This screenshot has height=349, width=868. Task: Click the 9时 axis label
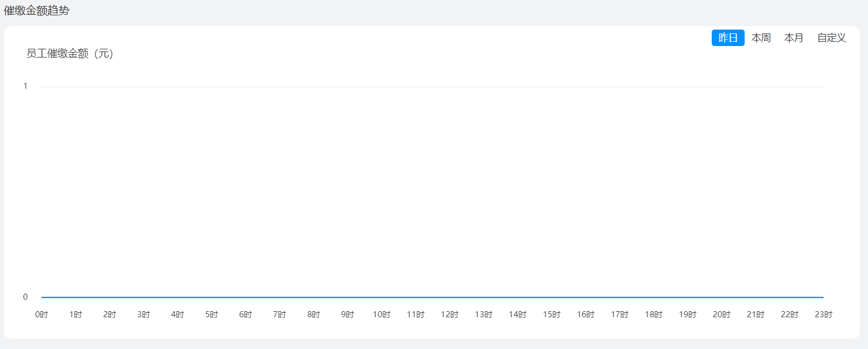coord(348,314)
